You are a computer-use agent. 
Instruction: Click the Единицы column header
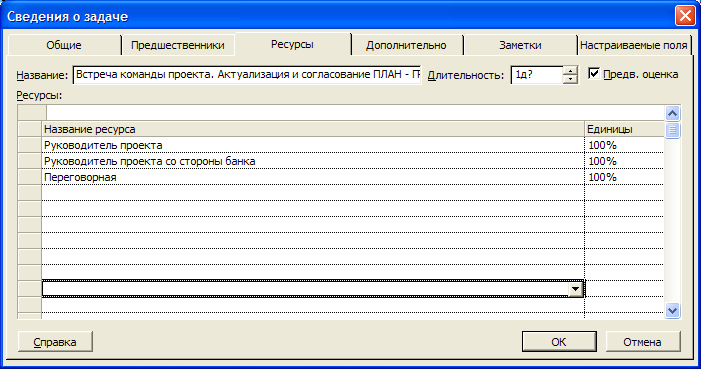[x=624, y=129]
